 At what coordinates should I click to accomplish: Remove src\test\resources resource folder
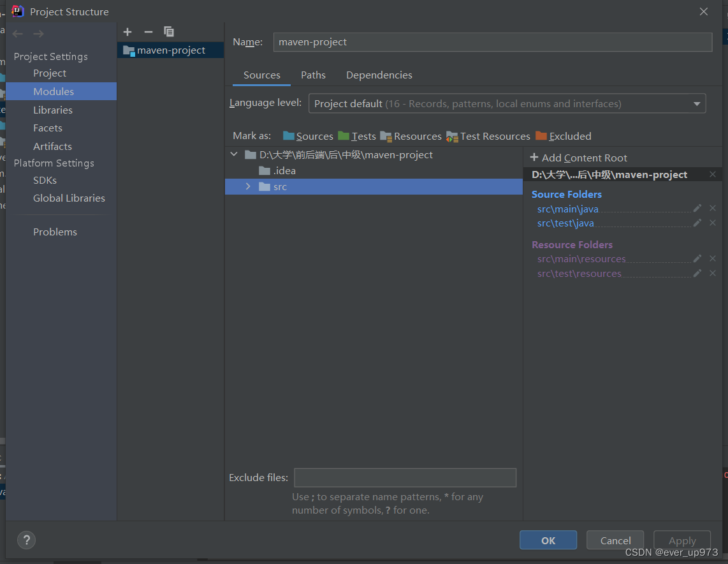pyautogui.click(x=713, y=274)
